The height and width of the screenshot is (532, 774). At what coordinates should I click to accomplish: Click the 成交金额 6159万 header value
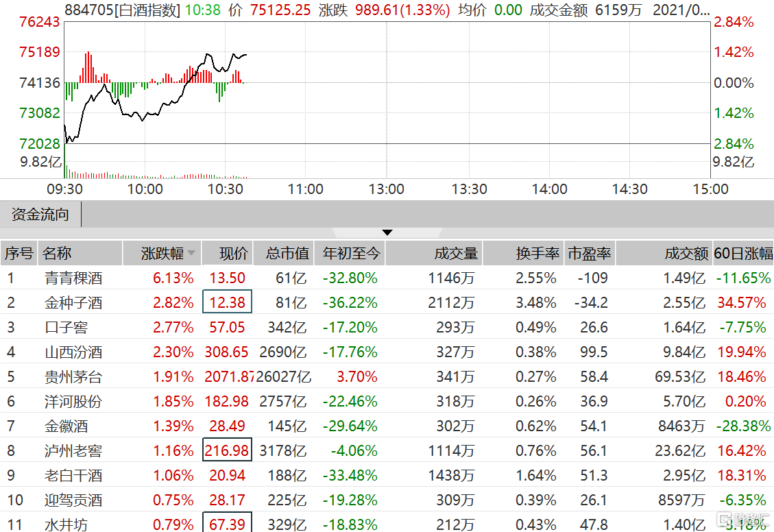pyautogui.click(x=586, y=10)
